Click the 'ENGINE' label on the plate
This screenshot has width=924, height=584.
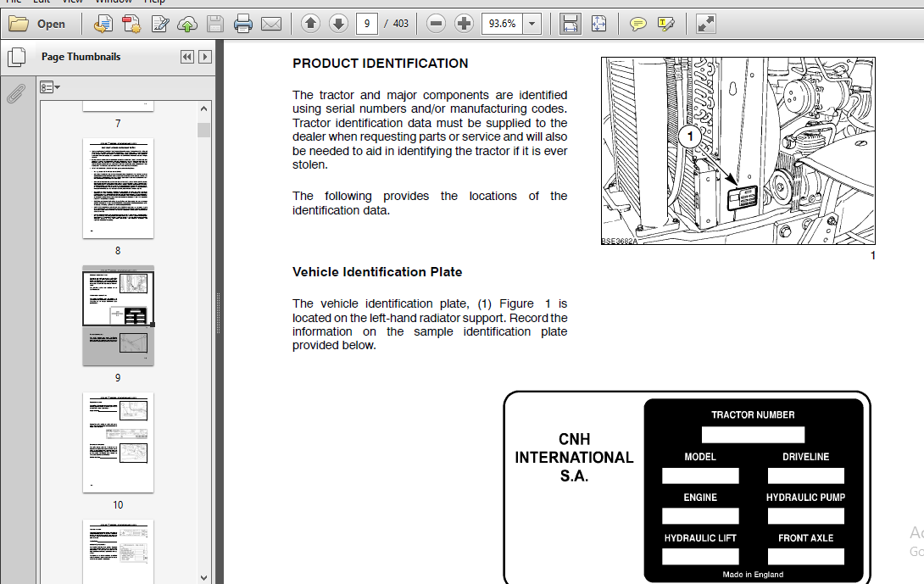[700, 498]
